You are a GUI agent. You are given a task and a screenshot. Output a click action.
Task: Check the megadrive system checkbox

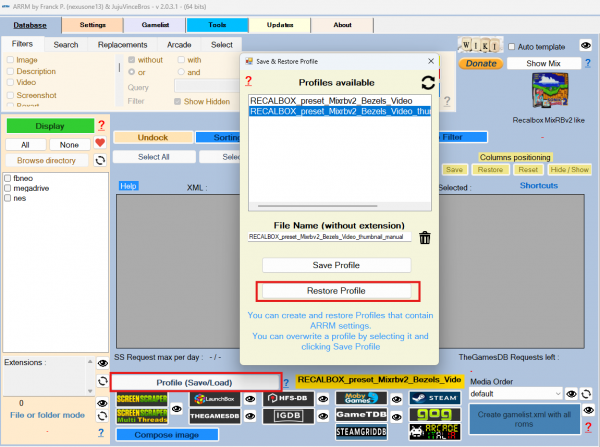click(x=9, y=187)
